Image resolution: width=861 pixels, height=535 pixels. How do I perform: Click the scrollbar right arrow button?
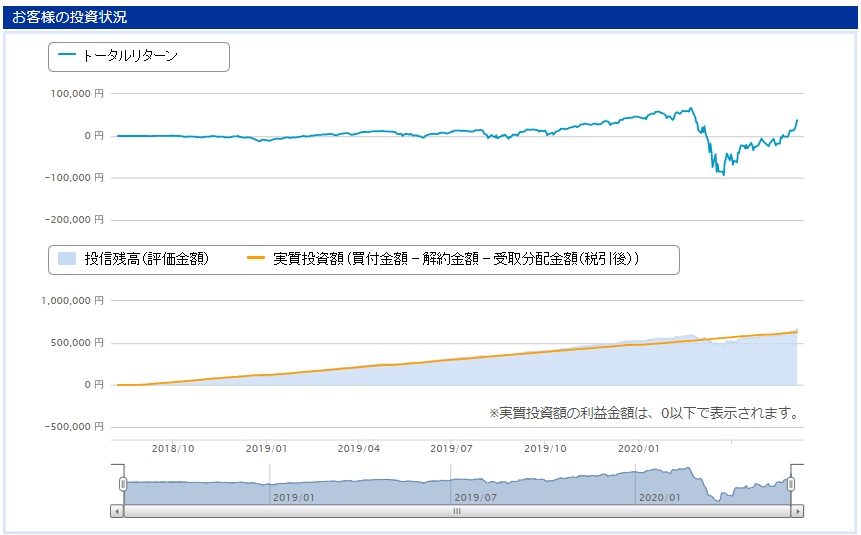pyautogui.click(x=797, y=511)
